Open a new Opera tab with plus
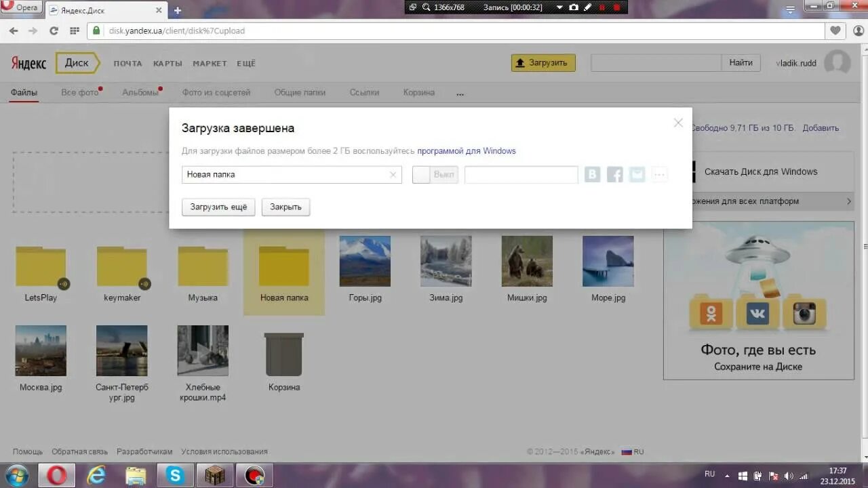Image resolution: width=868 pixels, height=488 pixels. 178,10
